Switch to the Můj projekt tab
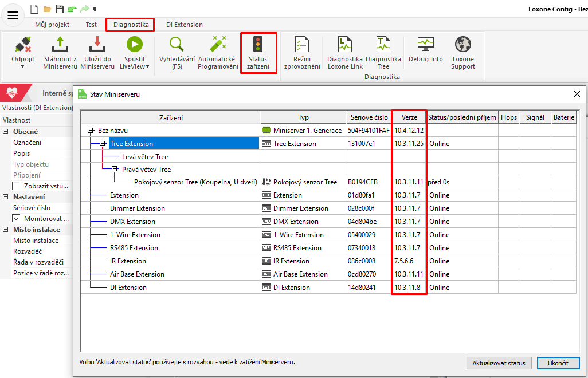588x378 pixels. pyautogui.click(x=52, y=25)
